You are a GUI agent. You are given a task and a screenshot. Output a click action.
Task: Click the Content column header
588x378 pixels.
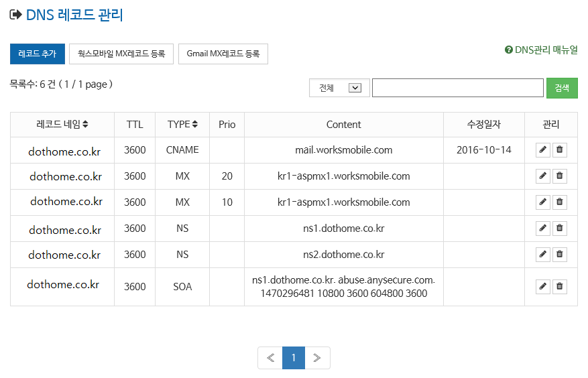pyautogui.click(x=343, y=125)
